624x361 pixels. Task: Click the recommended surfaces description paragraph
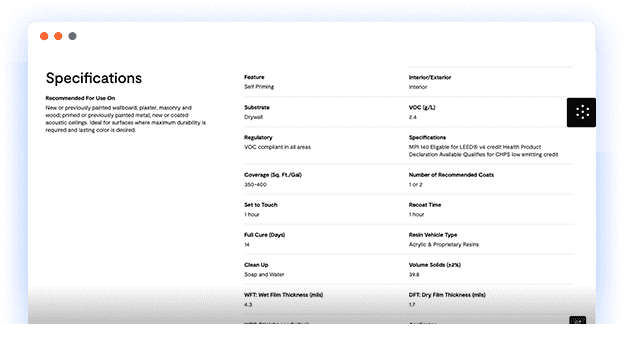click(125, 119)
